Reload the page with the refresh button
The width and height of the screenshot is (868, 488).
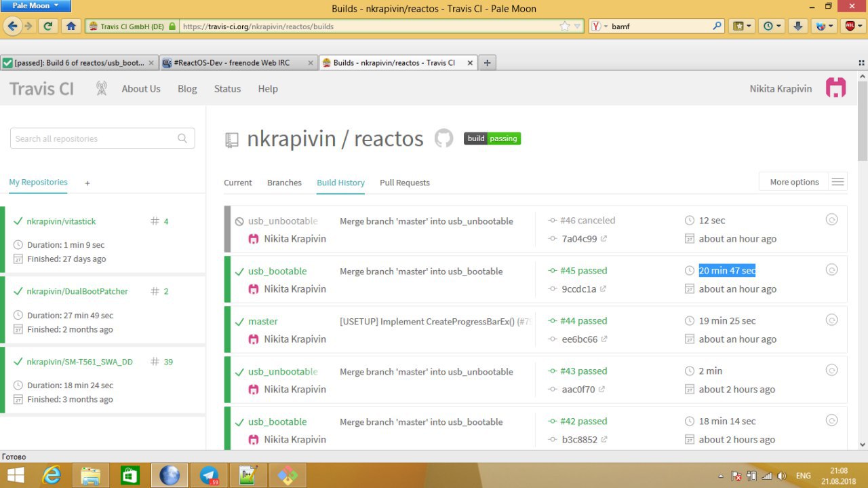point(47,26)
